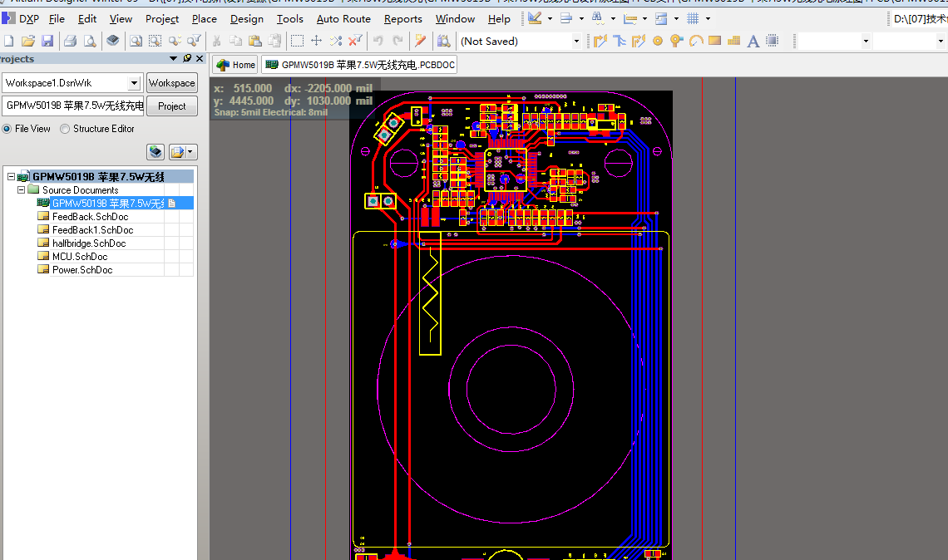Open Browse component libraries icon

(443, 41)
